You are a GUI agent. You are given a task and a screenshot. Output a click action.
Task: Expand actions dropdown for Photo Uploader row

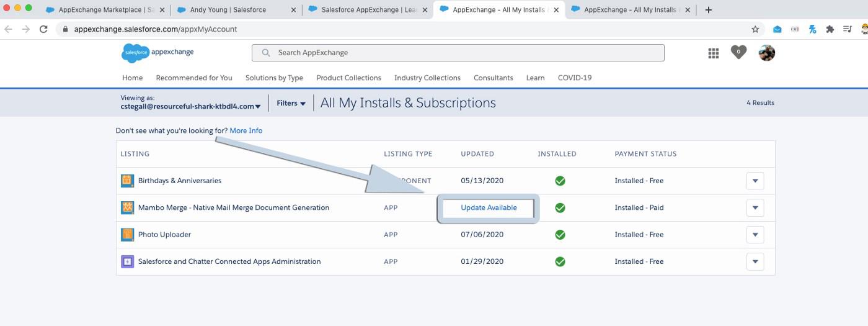click(x=755, y=235)
